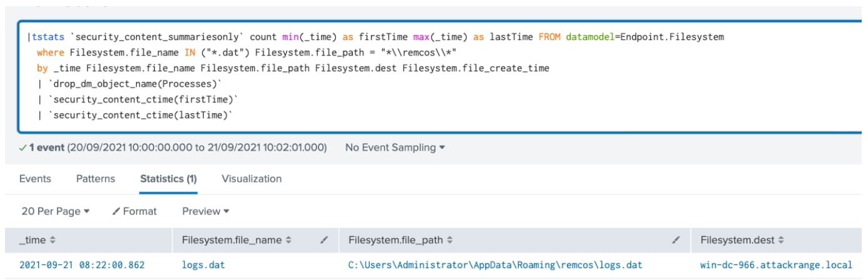Viewport: 868px width, 280px height.
Task: Click the win-dc-966.attackrange.local dest value
Action: coord(776,265)
